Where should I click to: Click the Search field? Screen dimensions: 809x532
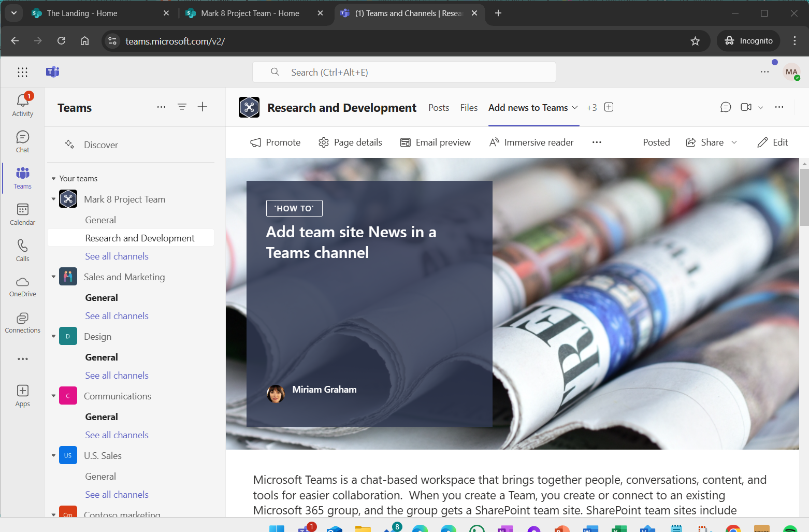(x=404, y=72)
